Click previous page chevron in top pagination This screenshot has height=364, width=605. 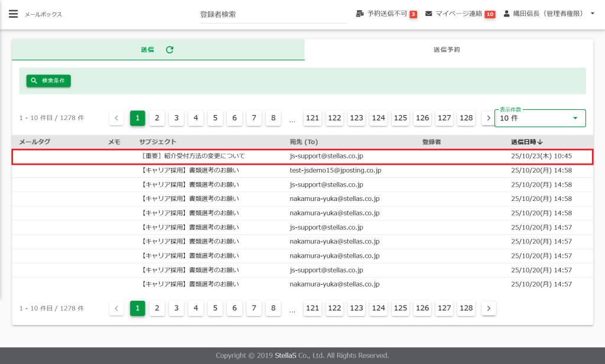[x=116, y=118]
